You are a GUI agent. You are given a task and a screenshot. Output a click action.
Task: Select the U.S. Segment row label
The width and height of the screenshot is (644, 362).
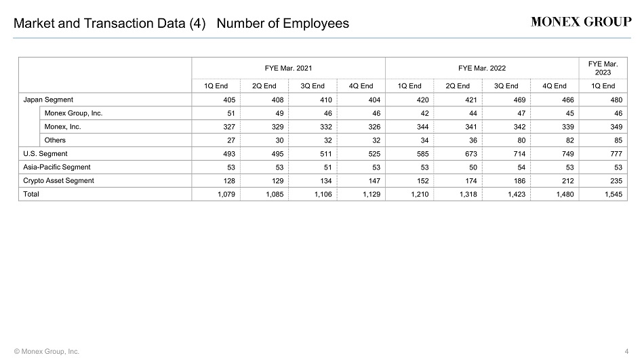(x=45, y=154)
